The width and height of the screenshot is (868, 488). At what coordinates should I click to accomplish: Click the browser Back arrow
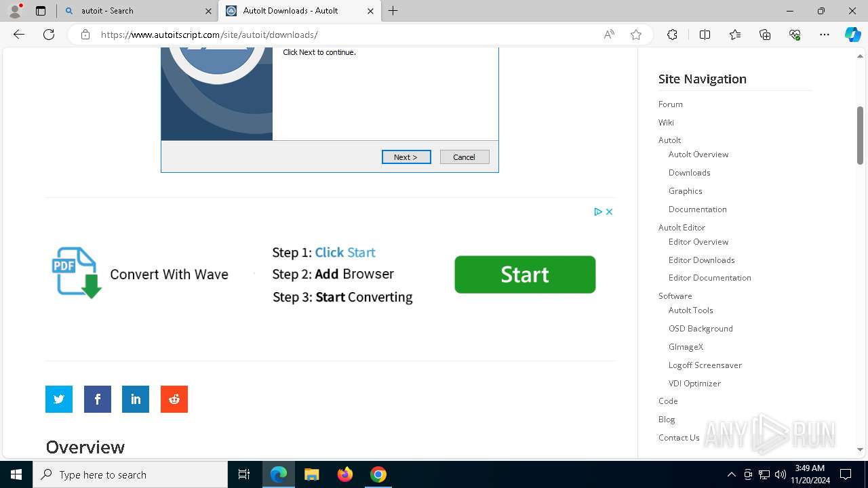19,35
